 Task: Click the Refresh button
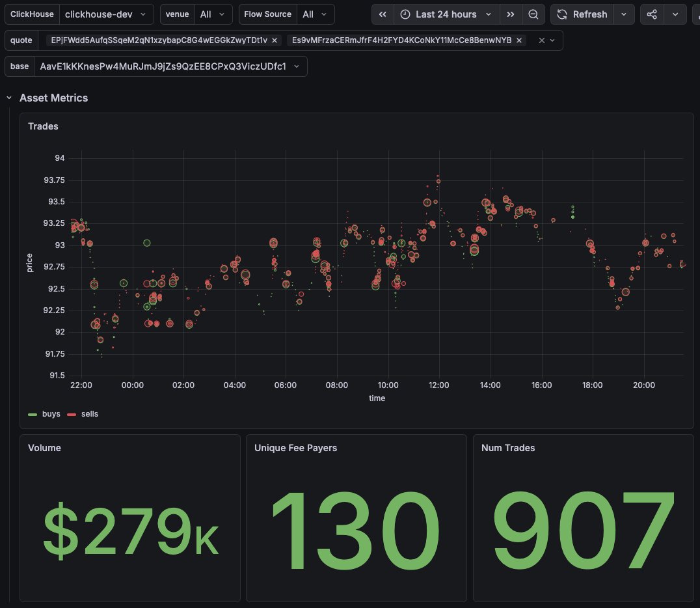582,14
